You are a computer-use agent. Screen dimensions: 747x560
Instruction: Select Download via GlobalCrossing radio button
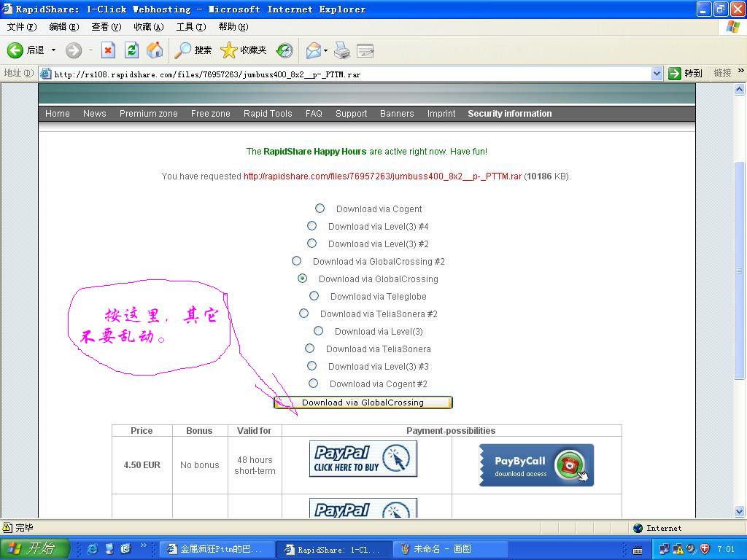pos(302,278)
